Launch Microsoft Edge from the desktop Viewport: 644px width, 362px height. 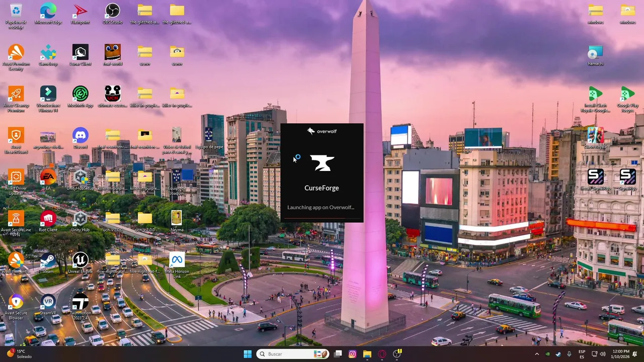(48, 14)
